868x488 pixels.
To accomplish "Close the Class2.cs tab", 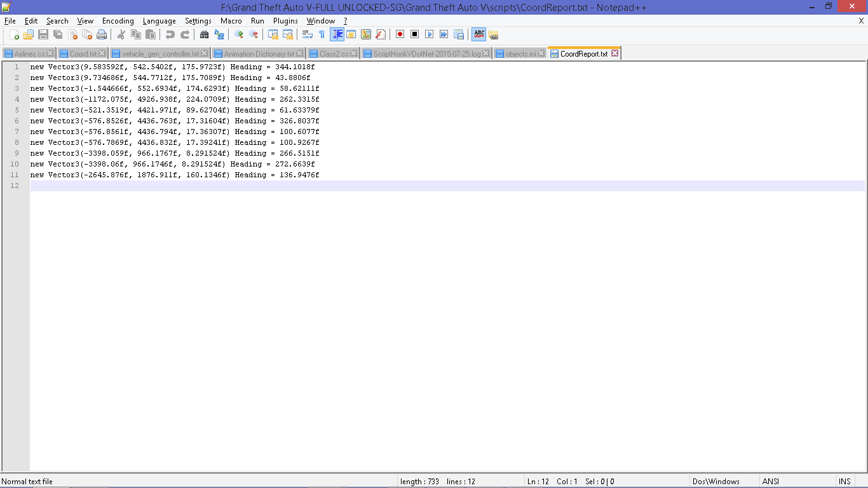I will [355, 53].
